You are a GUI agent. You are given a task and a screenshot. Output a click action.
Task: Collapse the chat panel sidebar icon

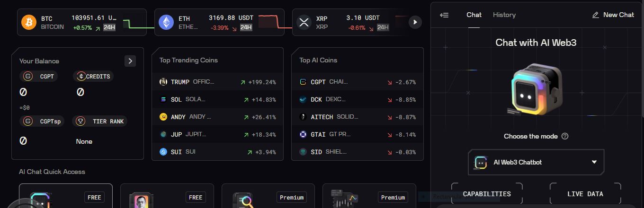444,15
